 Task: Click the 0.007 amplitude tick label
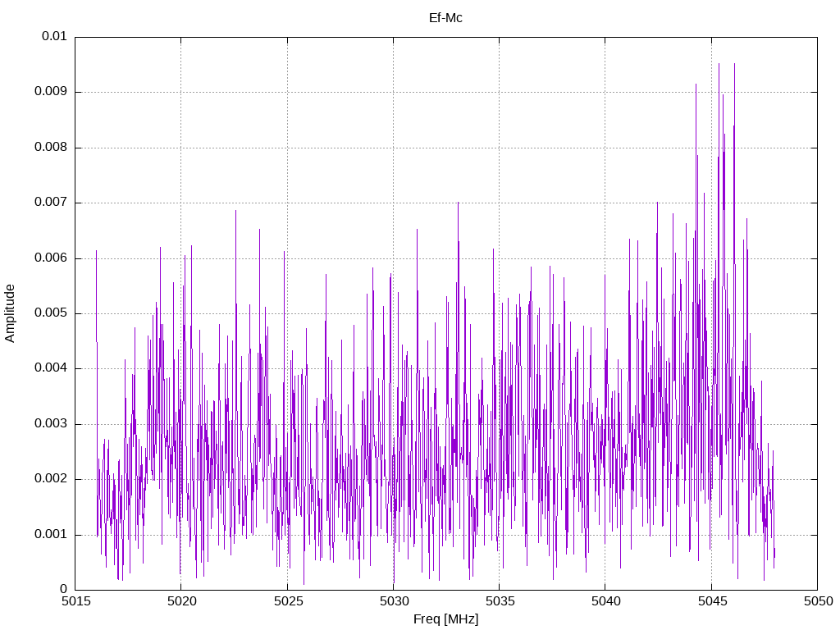click(50, 203)
